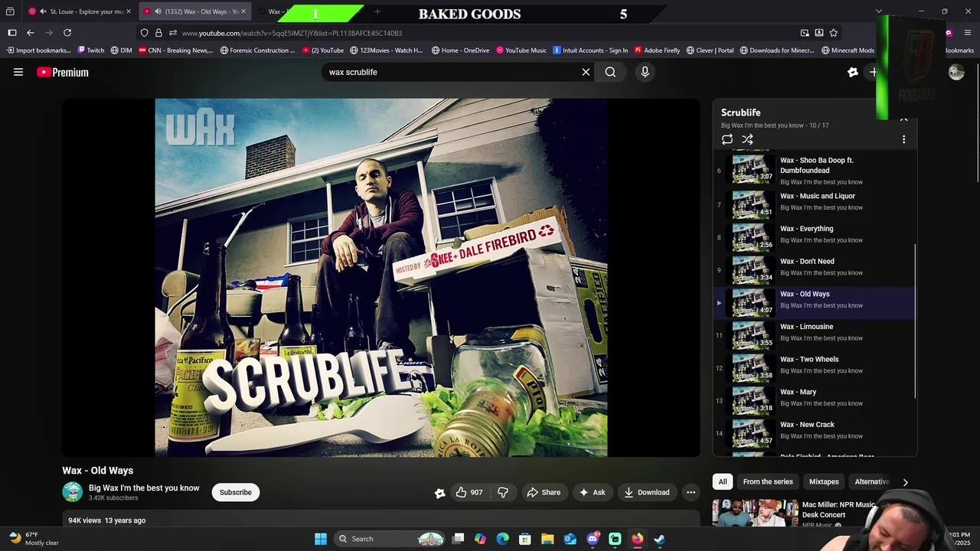The image size is (980, 551).
Task: Open Microsoft Store from the taskbar
Action: point(524,539)
